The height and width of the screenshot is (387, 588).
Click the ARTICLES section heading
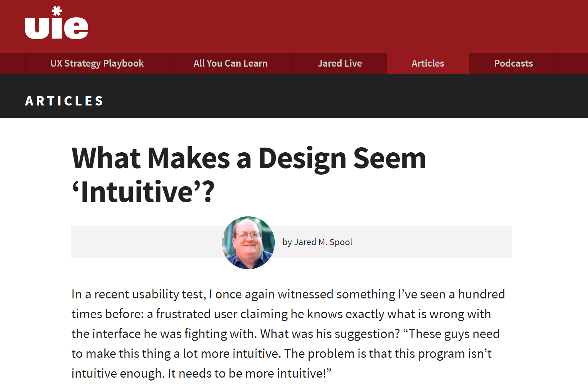[x=64, y=101]
